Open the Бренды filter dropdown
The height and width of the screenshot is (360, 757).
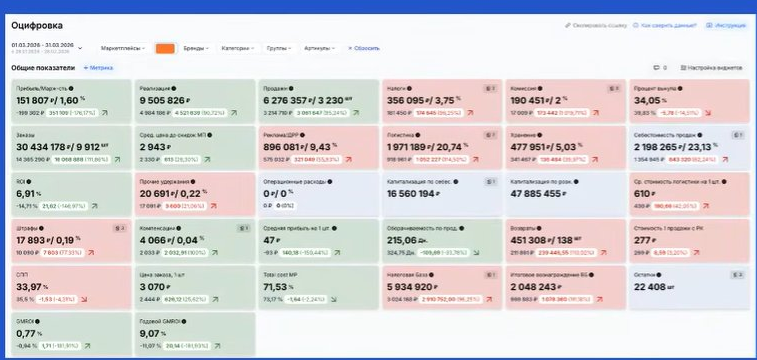[x=196, y=48]
